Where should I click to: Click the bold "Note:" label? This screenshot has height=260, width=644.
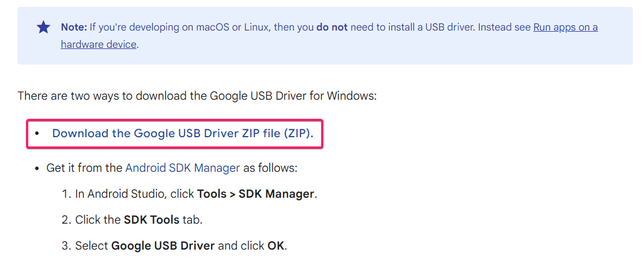[75, 27]
